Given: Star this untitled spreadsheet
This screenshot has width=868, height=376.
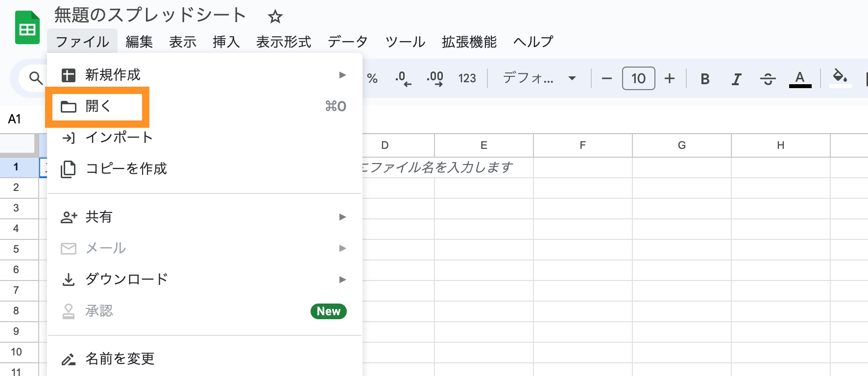Looking at the screenshot, I should coord(275,17).
